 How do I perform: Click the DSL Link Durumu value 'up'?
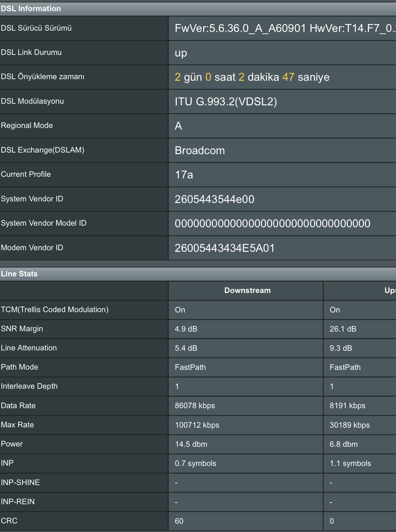181,53
